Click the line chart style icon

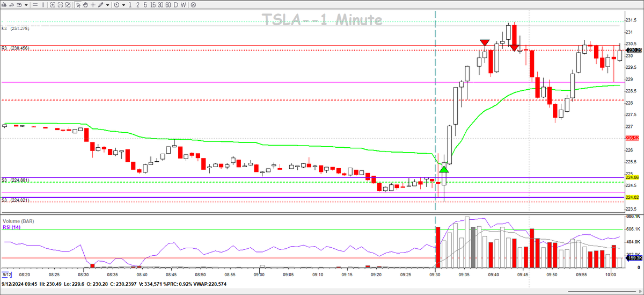click(12, 5)
